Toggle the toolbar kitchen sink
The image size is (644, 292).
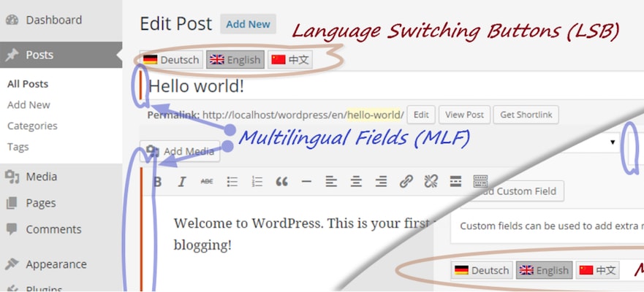[480, 182]
